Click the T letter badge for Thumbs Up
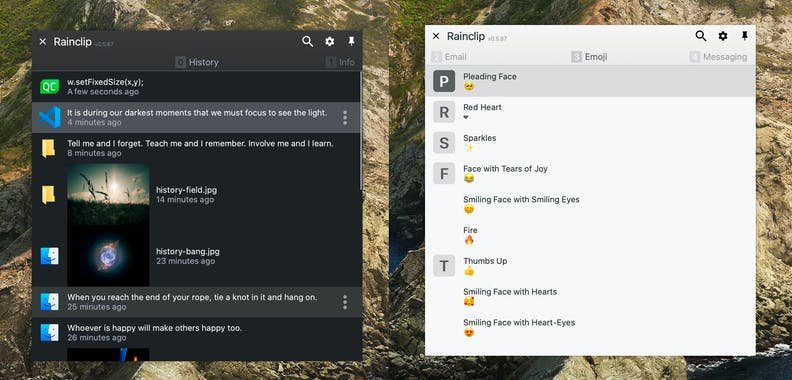792x380 pixels. coord(444,266)
